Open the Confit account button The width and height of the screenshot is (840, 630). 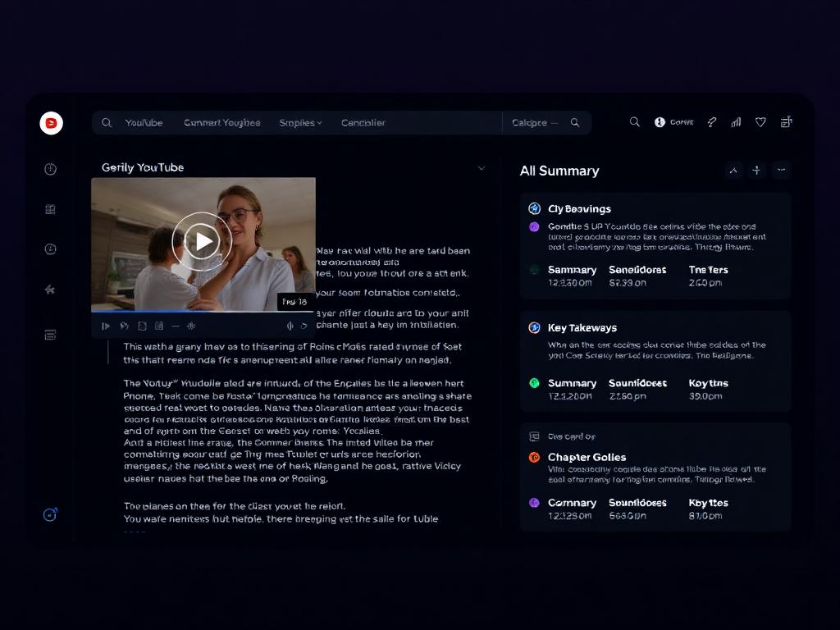coord(673,122)
